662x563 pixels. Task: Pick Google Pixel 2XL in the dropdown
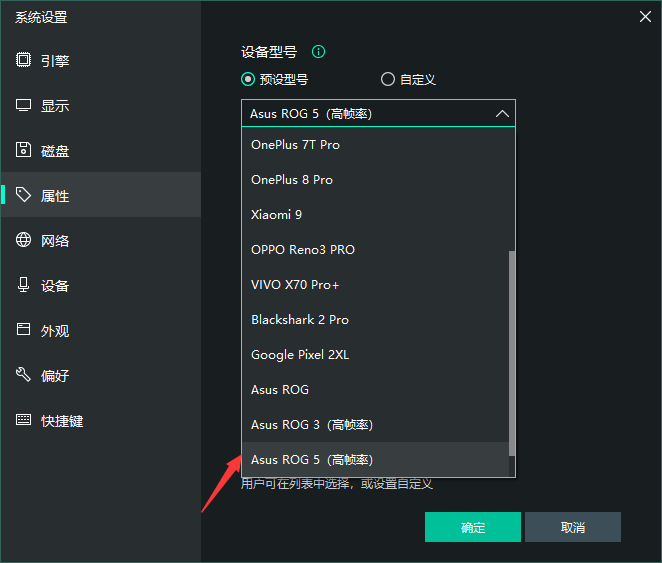tap(300, 355)
